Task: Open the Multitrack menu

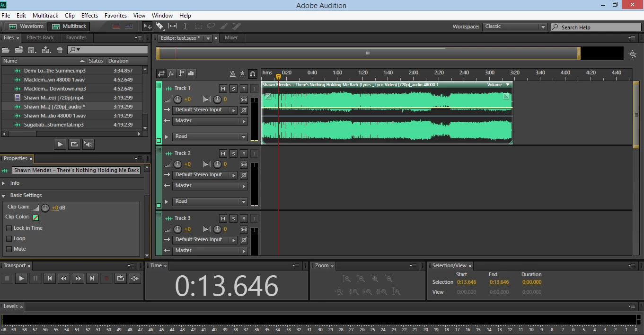Action: click(x=46, y=16)
